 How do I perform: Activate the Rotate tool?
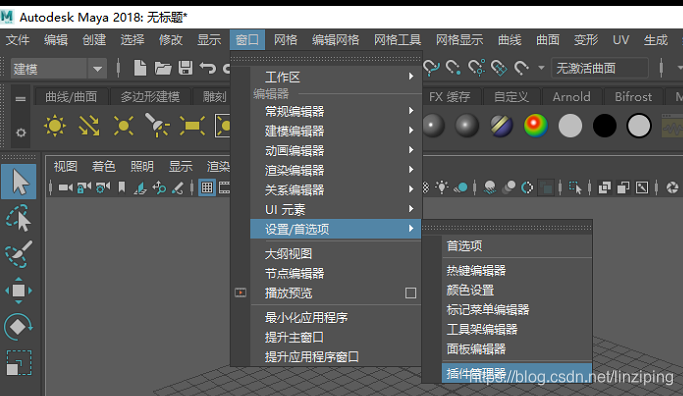coord(18,327)
